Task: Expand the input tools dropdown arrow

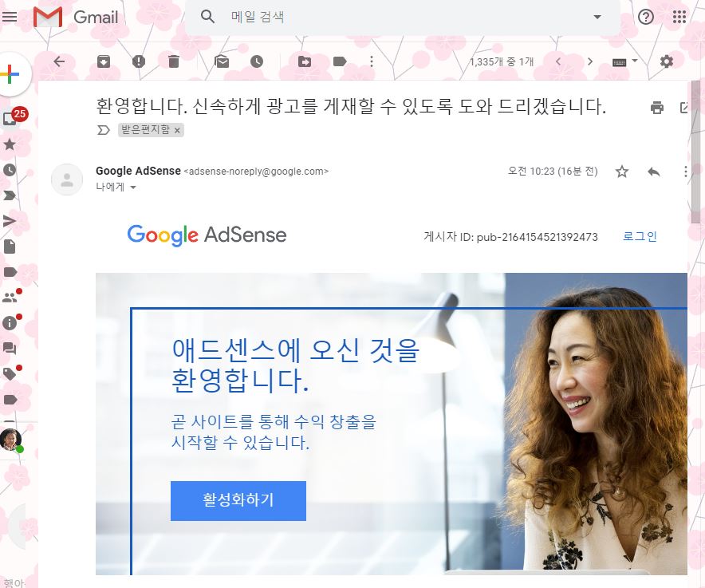Action: pyautogui.click(x=635, y=61)
